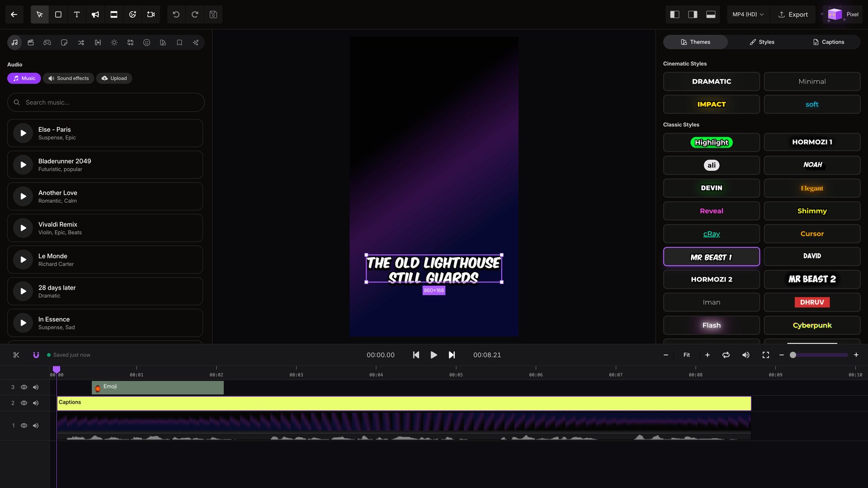Click the scissors split tool
This screenshot has height=488, width=868.
[x=16, y=355]
